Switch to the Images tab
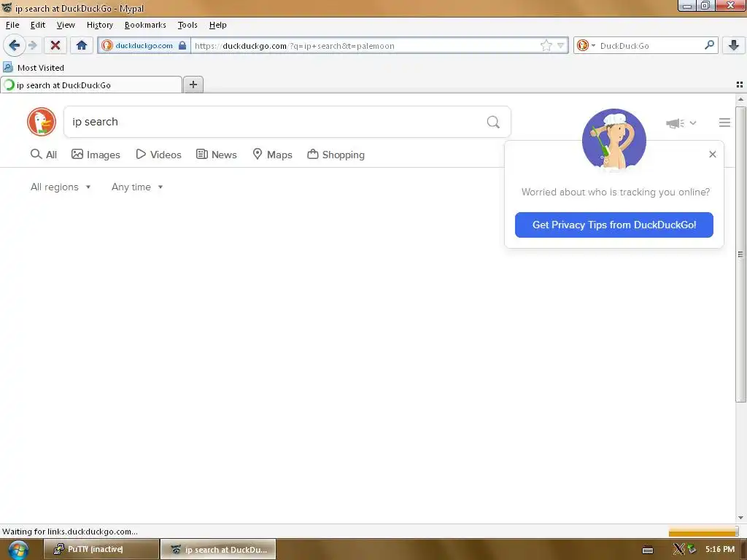The width and height of the screenshot is (747, 560). (96, 155)
